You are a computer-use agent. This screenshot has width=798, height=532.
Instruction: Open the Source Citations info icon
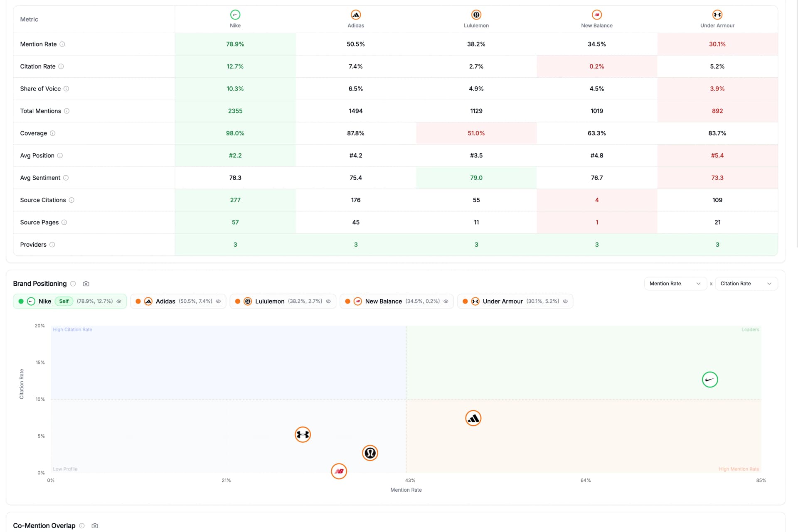71,200
